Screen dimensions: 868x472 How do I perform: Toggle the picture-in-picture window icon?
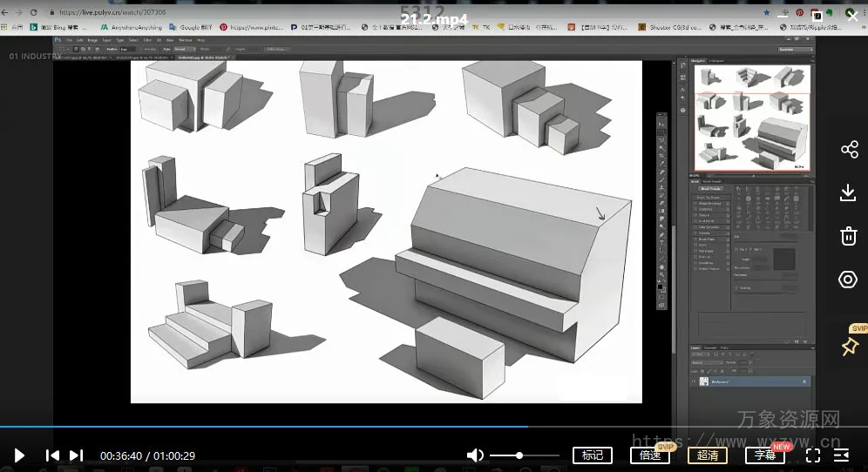817,15
